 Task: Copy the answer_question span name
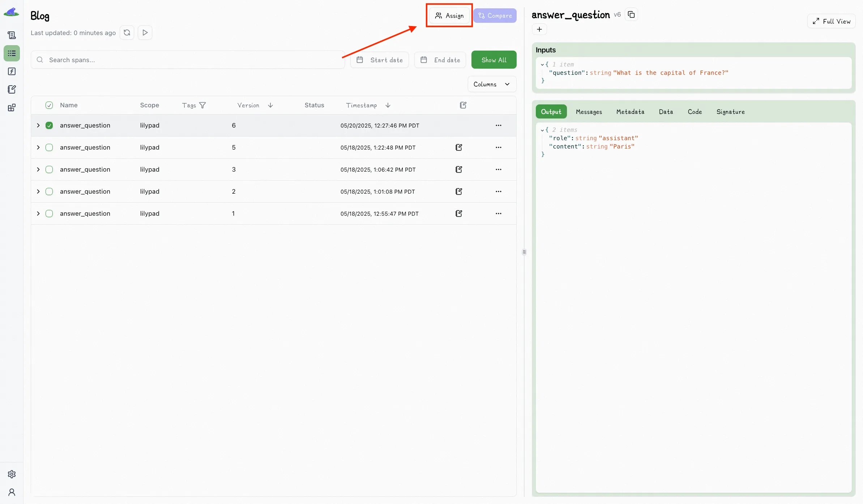631,15
